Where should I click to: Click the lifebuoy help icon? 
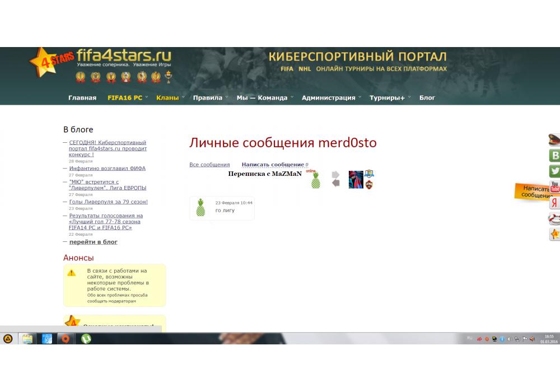point(554,219)
